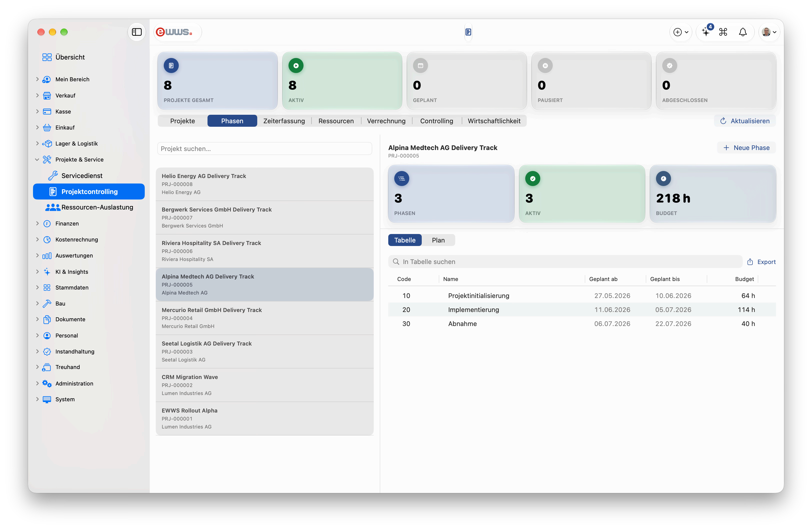The width and height of the screenshot is (812, 530).
Task: Select the Abnahme phase row
Action: (x=582, y=323)
